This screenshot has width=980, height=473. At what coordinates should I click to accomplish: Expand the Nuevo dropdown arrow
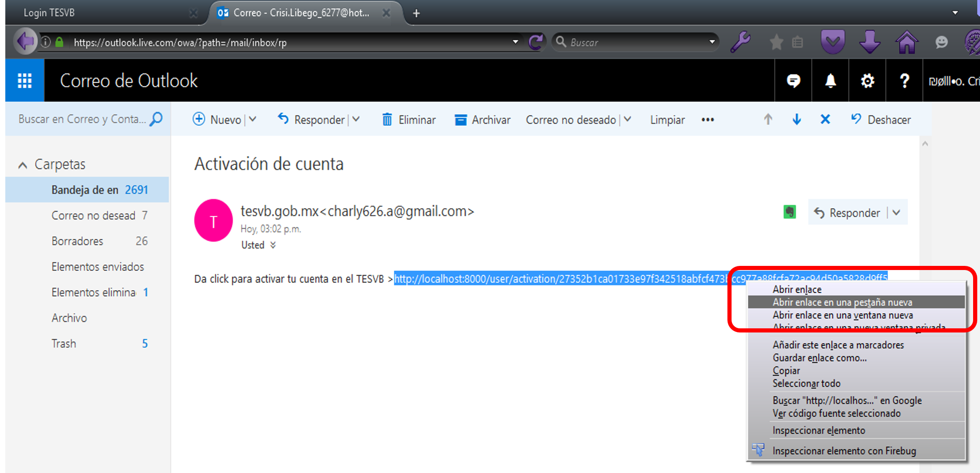point(253,119)
